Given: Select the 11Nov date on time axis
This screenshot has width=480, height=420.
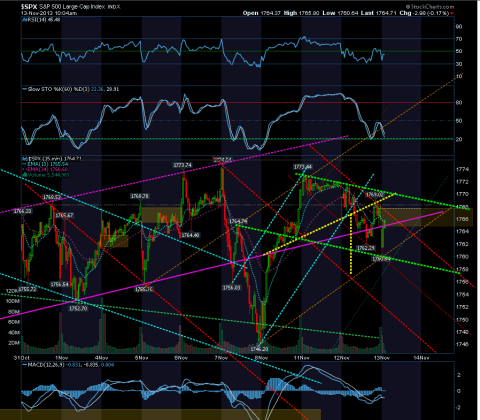Looking at the screenshot, I should pos(301,358).
